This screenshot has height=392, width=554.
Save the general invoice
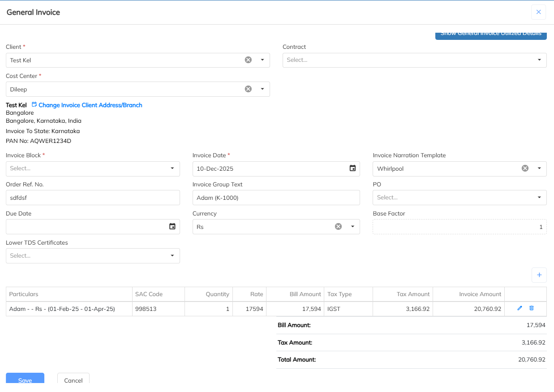click(25, 379)
